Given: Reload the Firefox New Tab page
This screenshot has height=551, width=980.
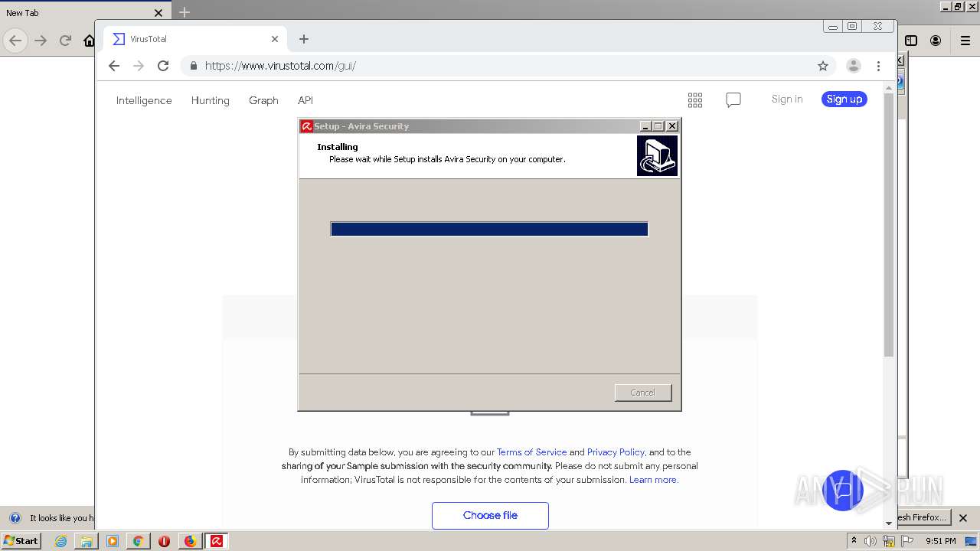Looking at the screenshot, I should point(66,41).
